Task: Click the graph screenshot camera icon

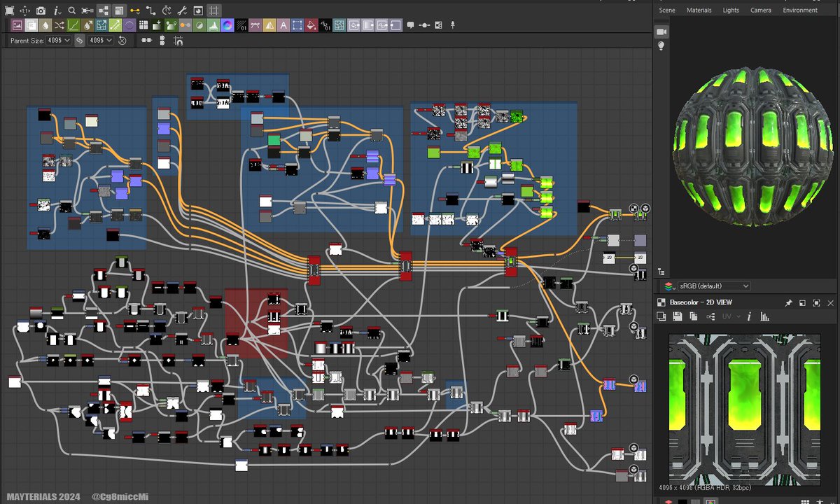Action: [41, 10]
